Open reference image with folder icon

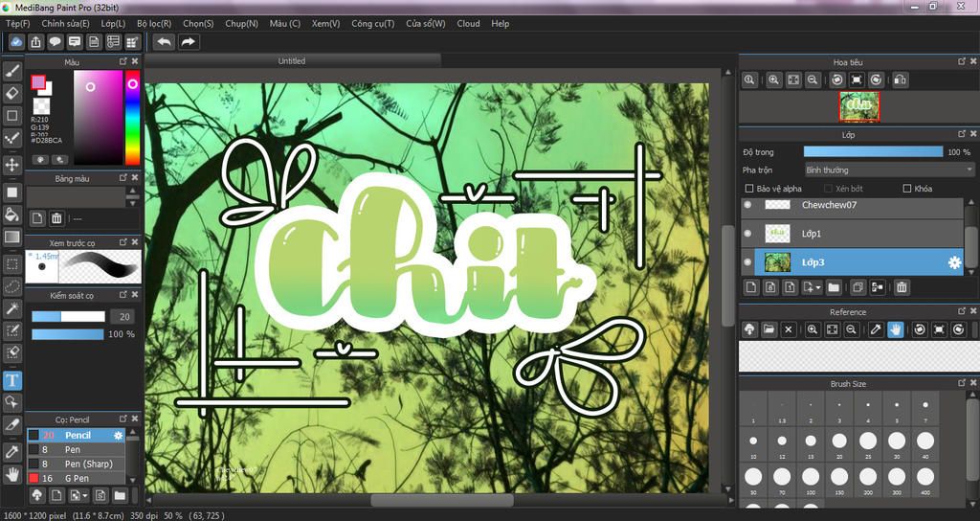[x=768, y=329]
